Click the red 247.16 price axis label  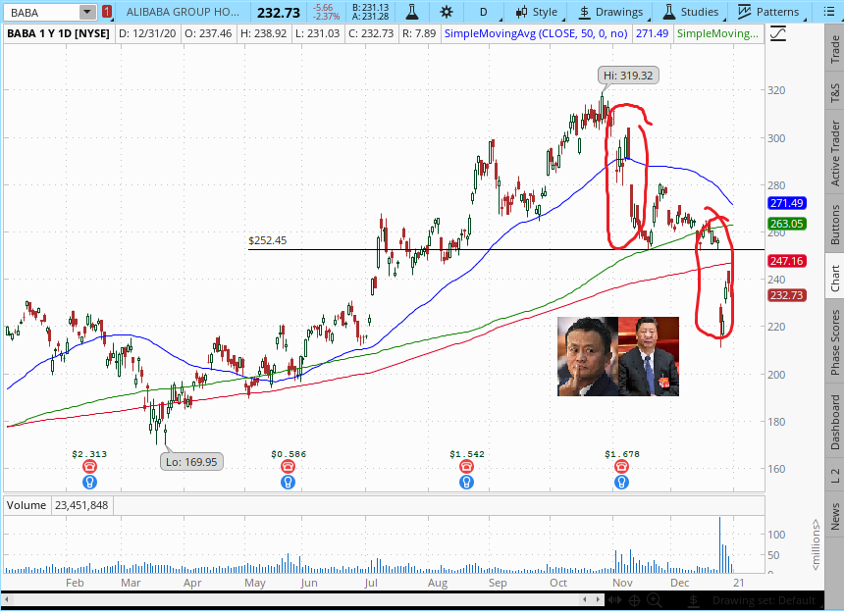click(786, 262)
